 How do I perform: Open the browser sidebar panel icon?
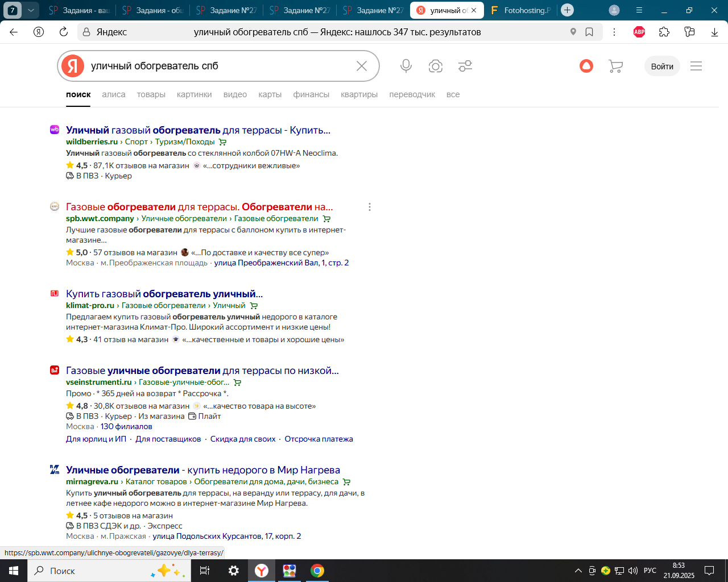tap(689, 32)
